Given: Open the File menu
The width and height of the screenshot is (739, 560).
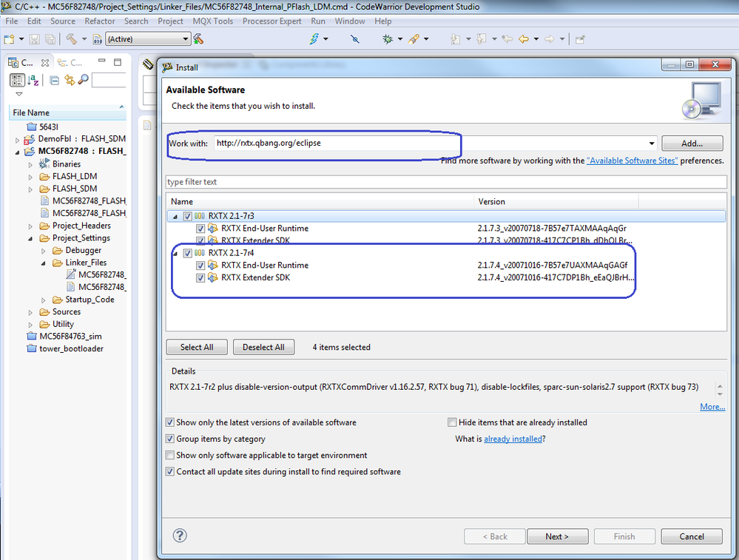Looking at the screenshot, I should [12, 21].
